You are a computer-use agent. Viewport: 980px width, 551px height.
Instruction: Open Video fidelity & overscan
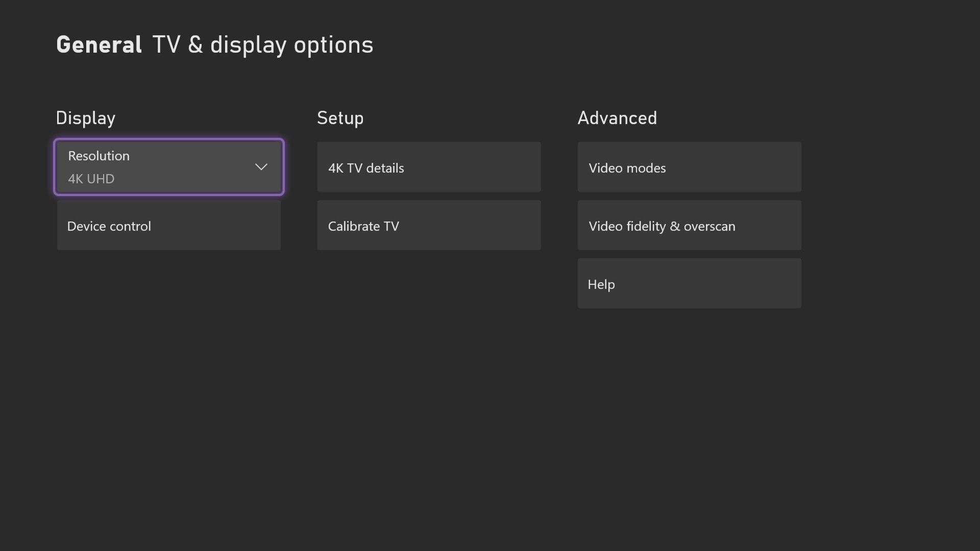click(689, 225)
